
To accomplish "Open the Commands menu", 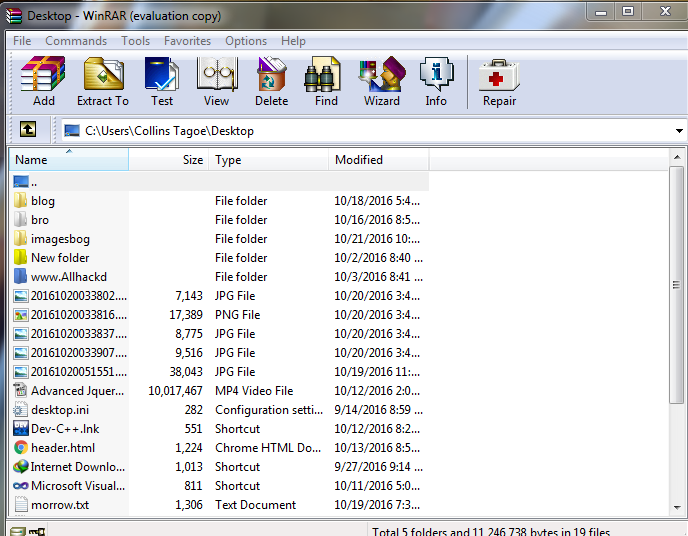I will [x=76, y=41].
